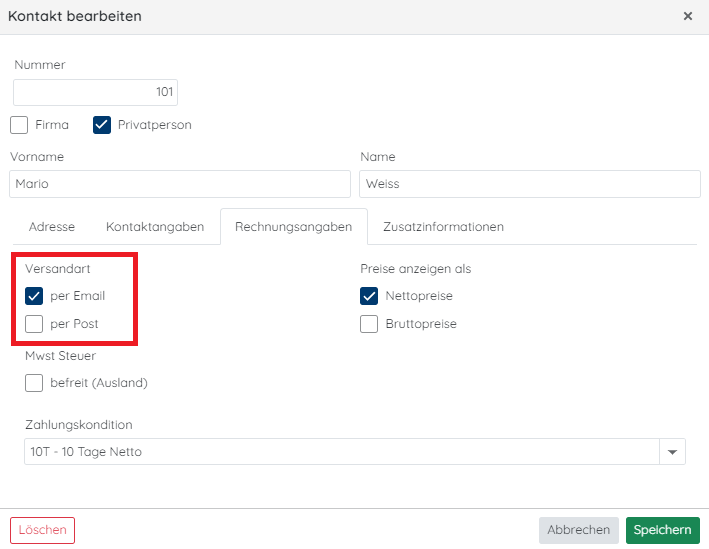Tick the Bruttopreise checkbox
Viewport: 709px width, 549px height.
pos(369,324)
